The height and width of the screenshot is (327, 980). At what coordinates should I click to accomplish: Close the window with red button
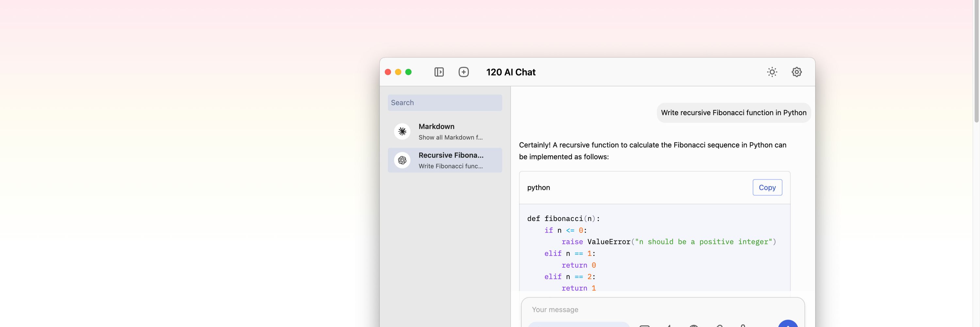pos(388,72)
